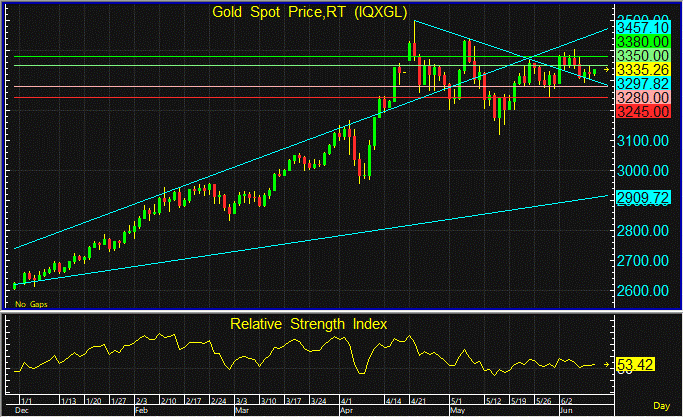Open the Day interval label
The image size is (684, 418).
(x=662, y=406)
